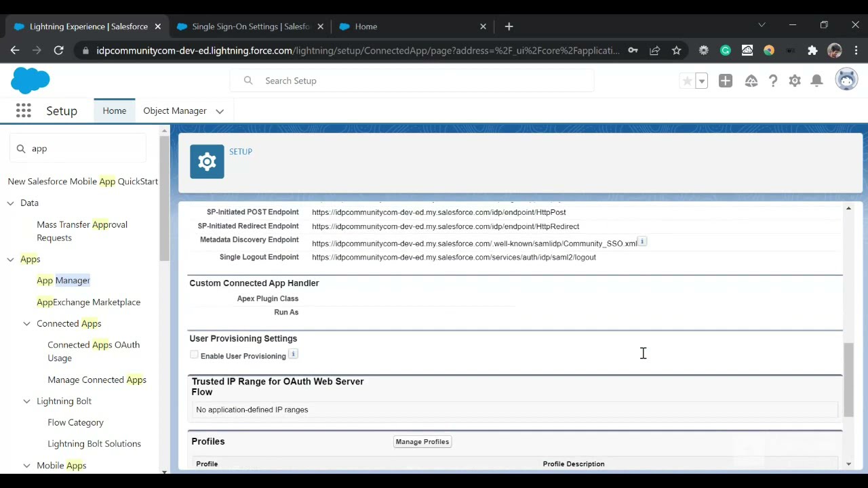
Task: Close the Lightning Experience browser tab
Action: [157, 26]
